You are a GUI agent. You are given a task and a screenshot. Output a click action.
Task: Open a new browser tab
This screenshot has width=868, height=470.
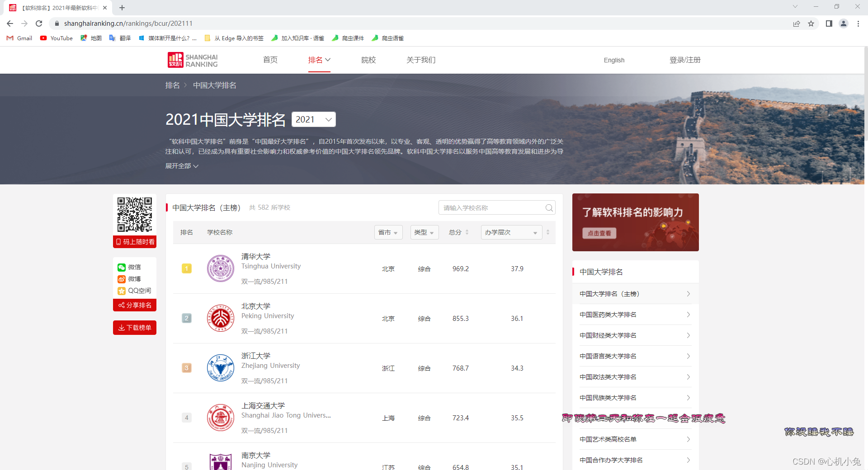[122, 8]
